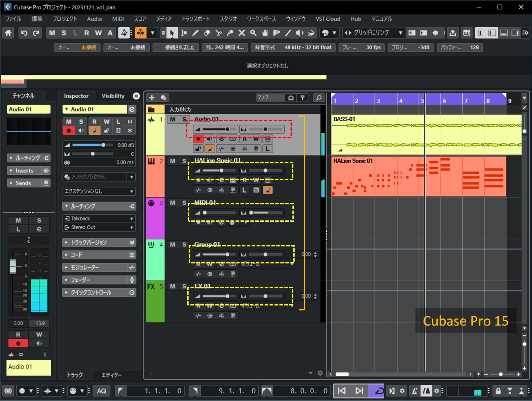Select the Draw pencil tool
The width and height of the screenshot is (532, 401).
pyautogui.click(x=195, y=33)
